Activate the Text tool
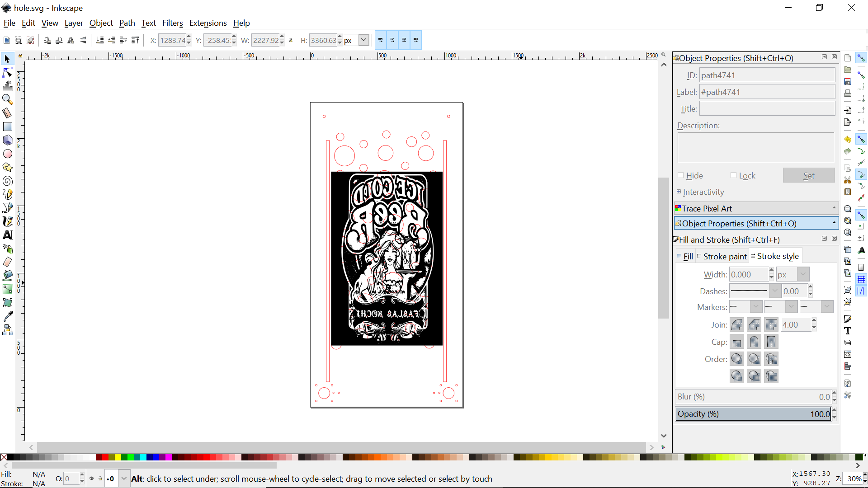Screen dimensions: 868x488 8,235
